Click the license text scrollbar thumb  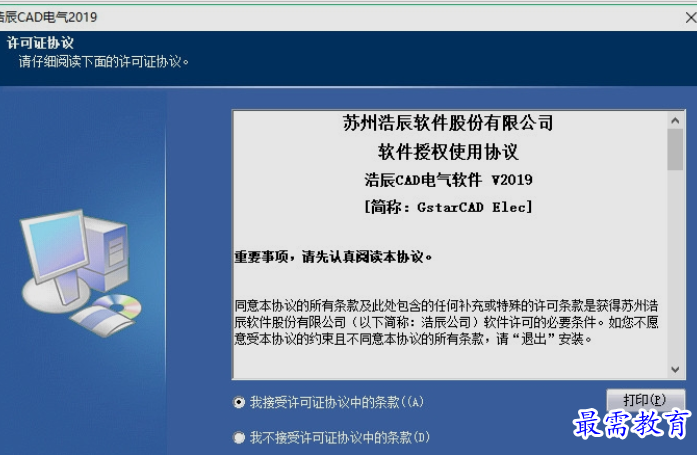pos(675,149)
